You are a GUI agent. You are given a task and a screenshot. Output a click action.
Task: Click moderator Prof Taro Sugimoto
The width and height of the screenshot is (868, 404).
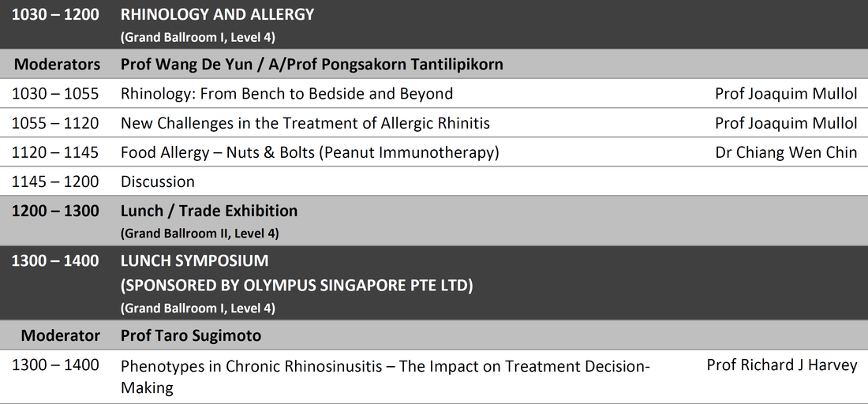click(191, 335)
